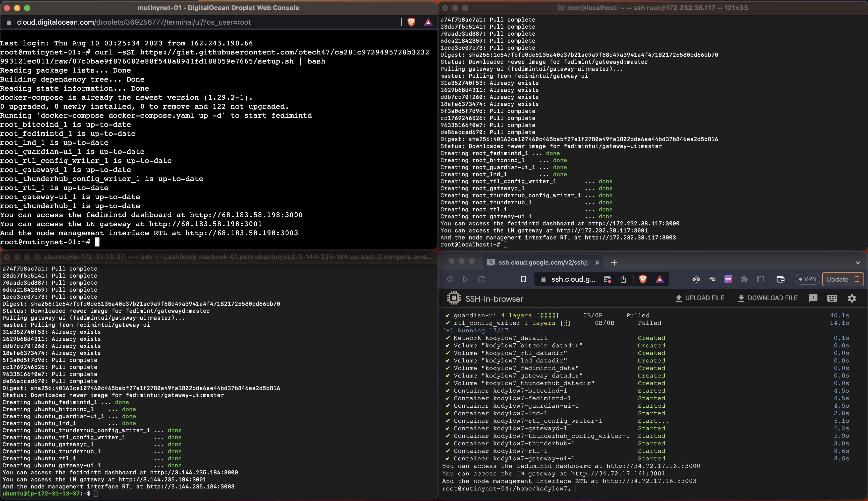Click http://34.72.17.161:3003 in SSH-in-browser

tap(649, 481)
